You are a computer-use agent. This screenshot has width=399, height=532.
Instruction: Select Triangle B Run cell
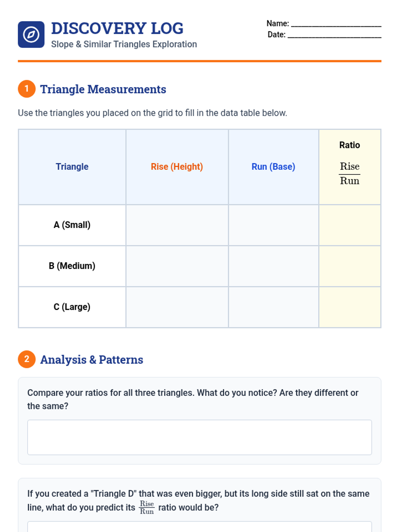click(x=273, y=266)
